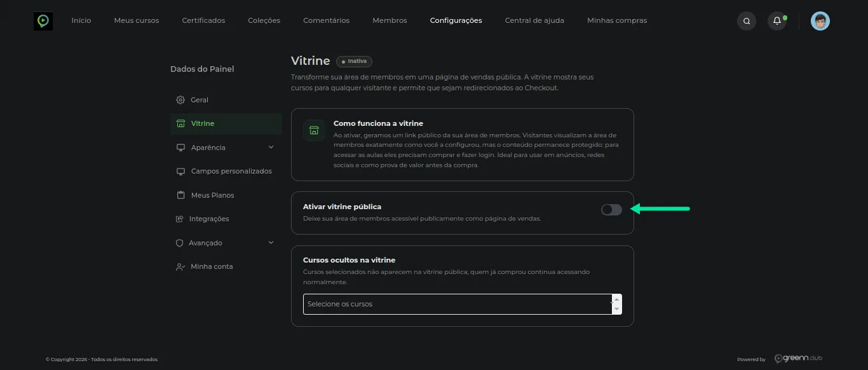The width and height of the screenshot is (868, 370).
Task: Click the Greenn Club logo icon
Action: pyautogui.click(x=43, y=21)
